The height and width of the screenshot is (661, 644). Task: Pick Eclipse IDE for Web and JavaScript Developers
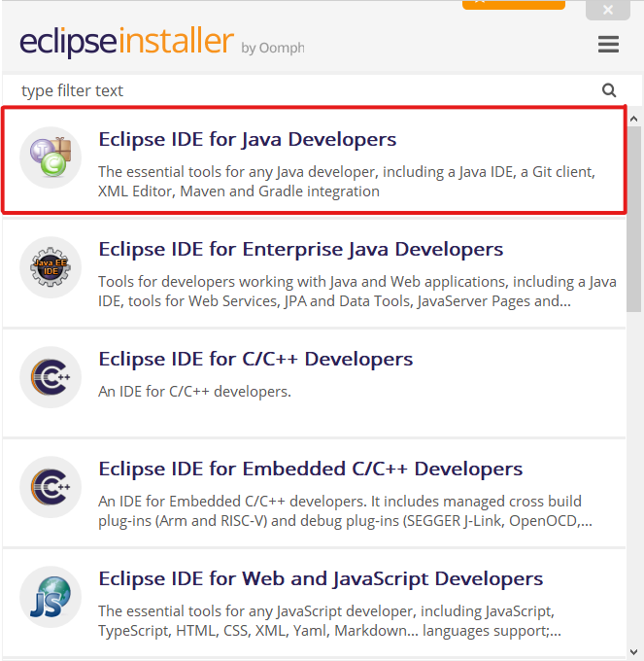(314, 603)
